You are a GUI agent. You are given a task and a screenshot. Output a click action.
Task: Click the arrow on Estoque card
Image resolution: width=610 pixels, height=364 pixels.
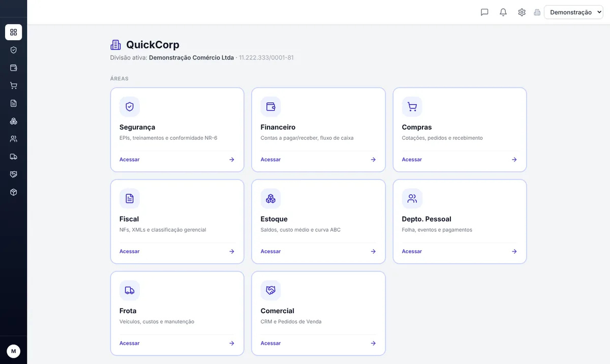pos(373,251)
